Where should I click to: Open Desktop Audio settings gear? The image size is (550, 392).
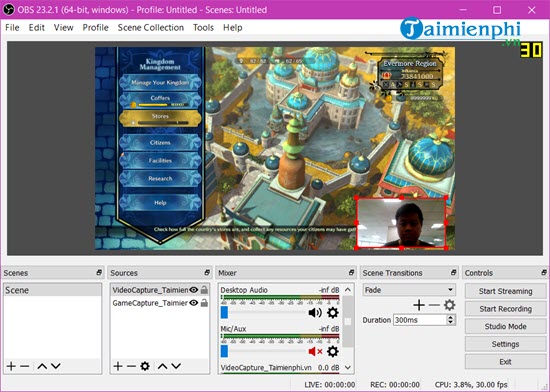pyautogui.click(x=333, y=312)
